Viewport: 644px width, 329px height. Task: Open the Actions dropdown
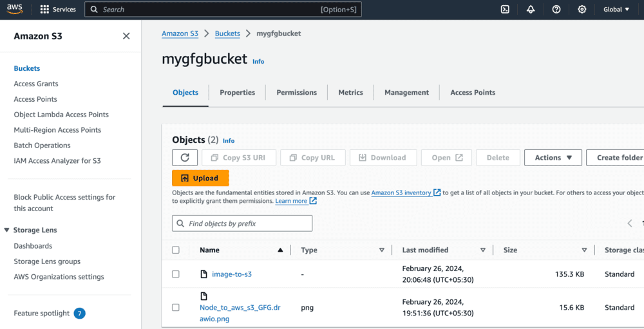click(x=553, y=158)
